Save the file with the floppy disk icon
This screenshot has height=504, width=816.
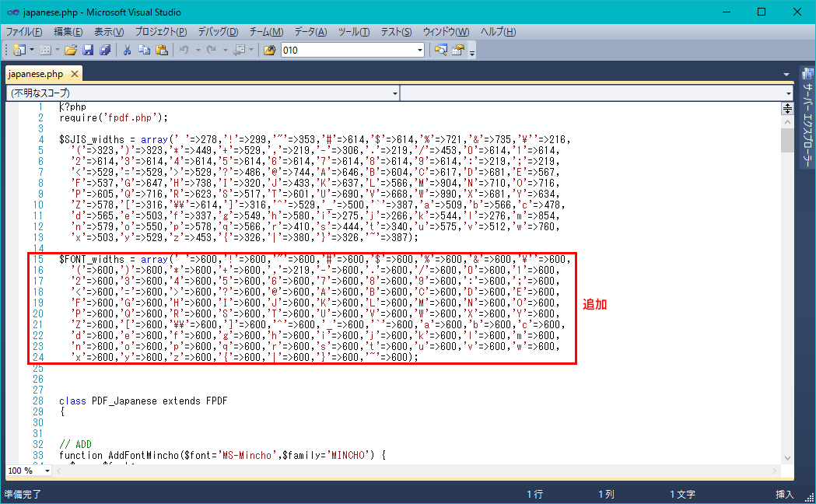88,50
